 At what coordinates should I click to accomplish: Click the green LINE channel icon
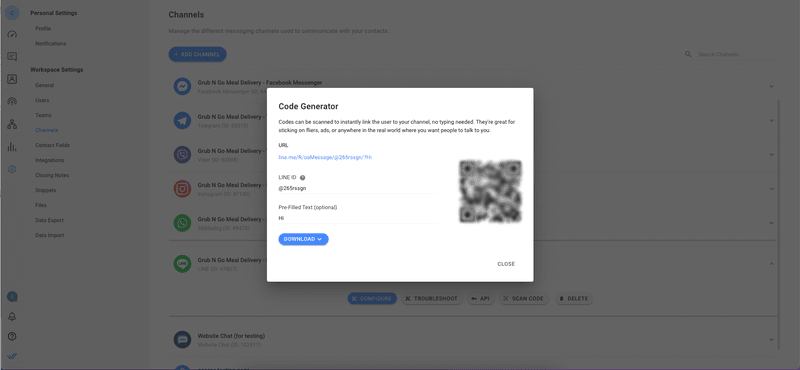[x=182, y=264]
